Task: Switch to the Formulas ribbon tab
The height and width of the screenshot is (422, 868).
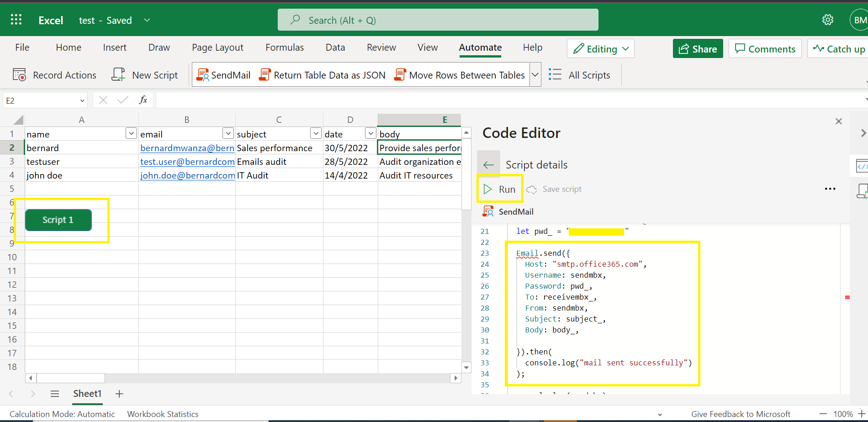Action: tap(284, 47)
